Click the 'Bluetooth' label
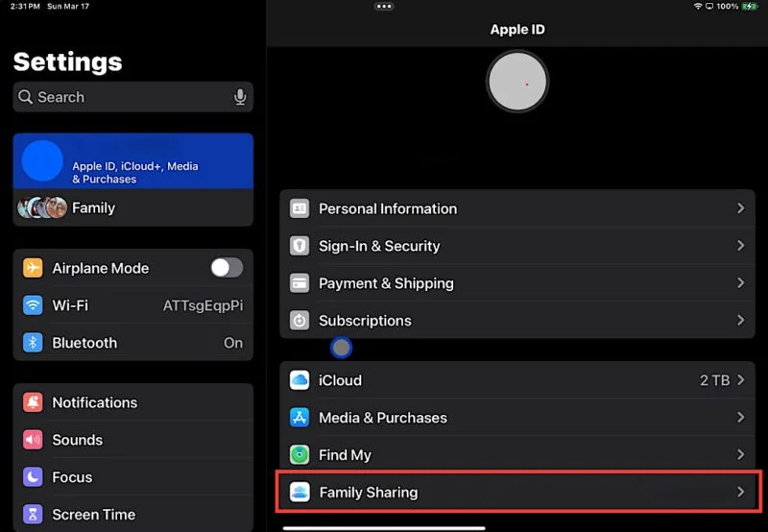 pos(84,343)
